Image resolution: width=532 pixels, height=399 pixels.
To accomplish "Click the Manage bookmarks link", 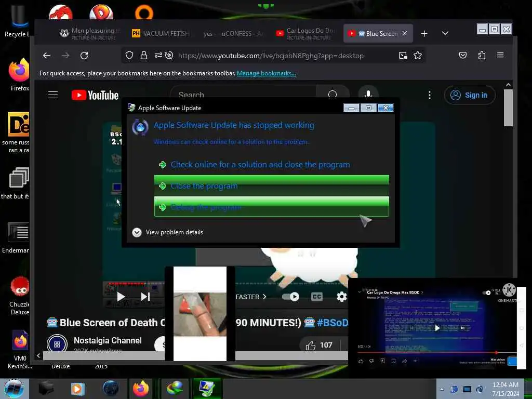I will 267,73.
